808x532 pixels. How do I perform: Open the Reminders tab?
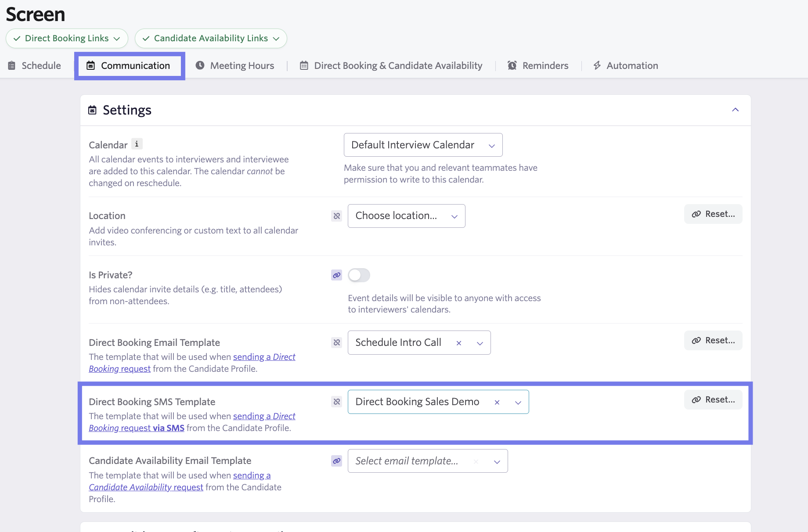coord(538,65)
